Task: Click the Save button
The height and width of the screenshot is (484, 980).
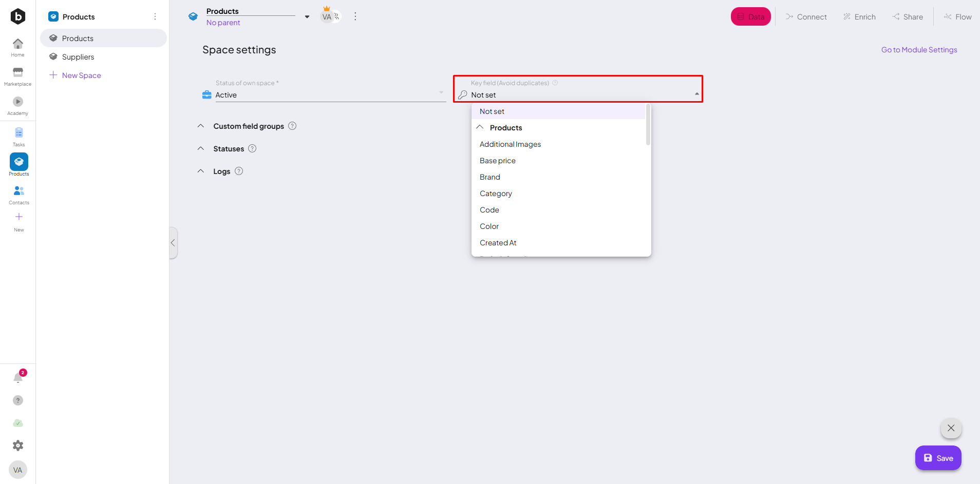Action: [x=938, y=458]
